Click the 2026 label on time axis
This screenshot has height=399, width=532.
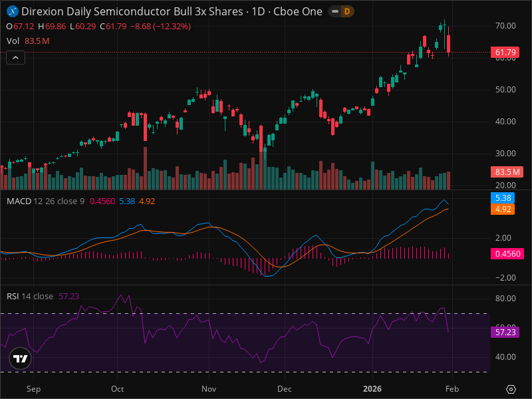click(x=372, y=389)
